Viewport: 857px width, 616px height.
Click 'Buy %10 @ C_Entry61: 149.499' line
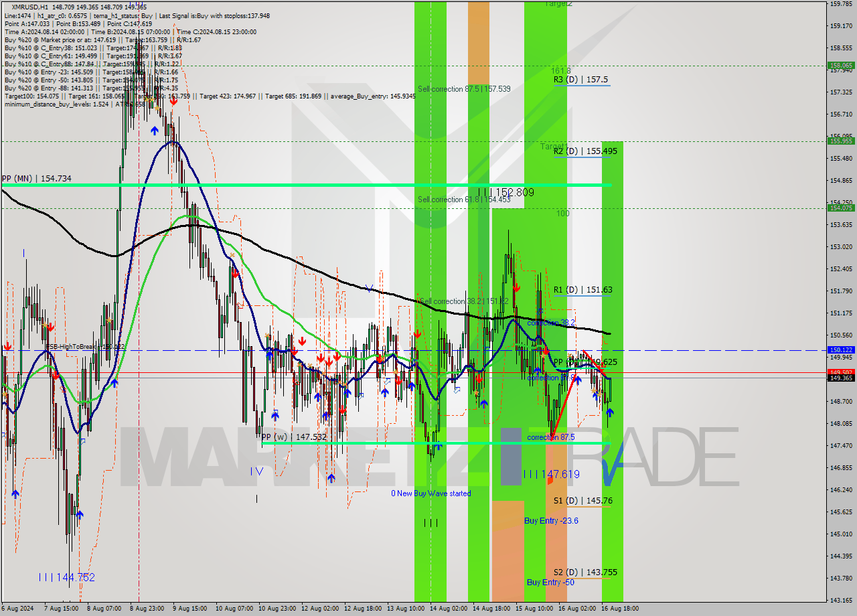coord(50,56)
